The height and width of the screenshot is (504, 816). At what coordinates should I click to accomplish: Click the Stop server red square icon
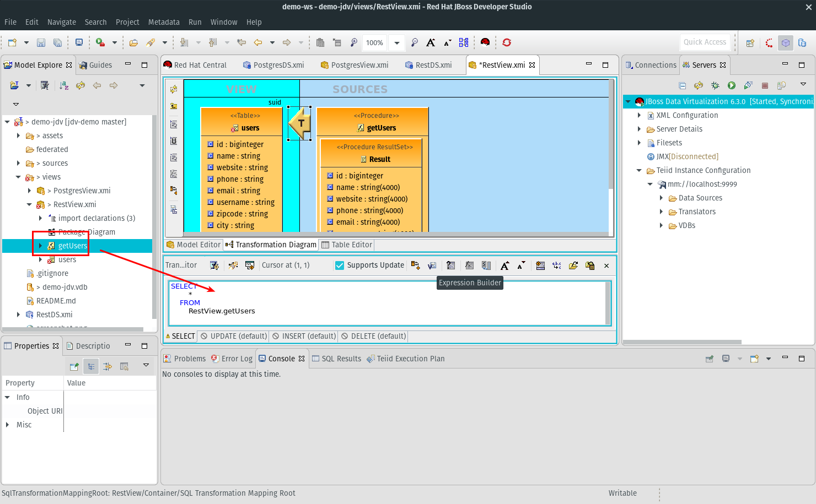tap(765, 85)
